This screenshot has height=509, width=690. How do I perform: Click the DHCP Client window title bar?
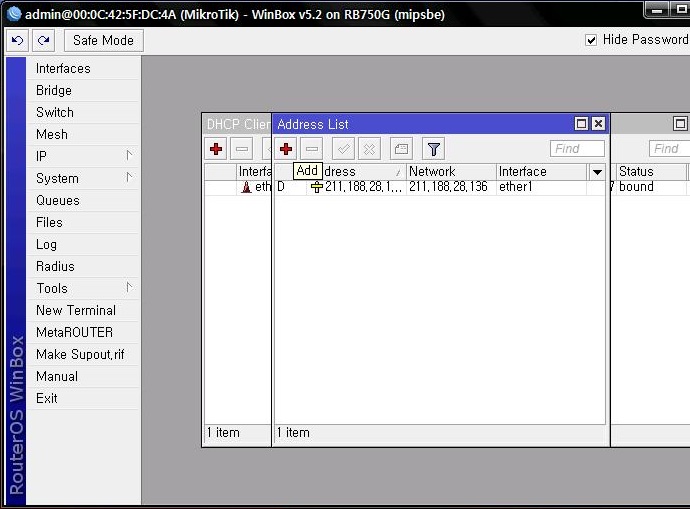coord(238,124)
